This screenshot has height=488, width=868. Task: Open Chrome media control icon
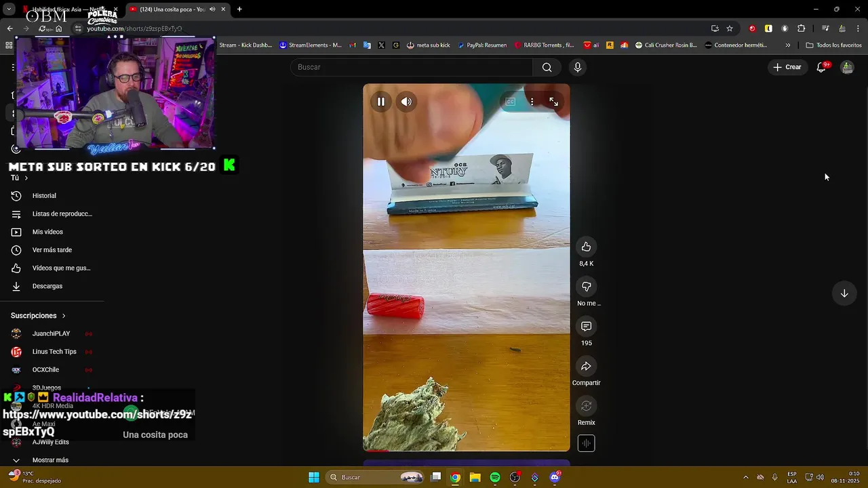(825, 28)
